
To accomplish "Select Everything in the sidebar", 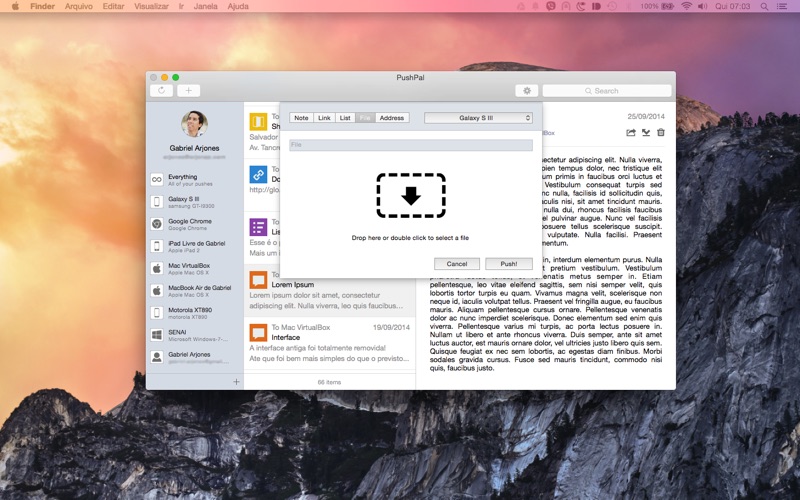I will (194, 180).
